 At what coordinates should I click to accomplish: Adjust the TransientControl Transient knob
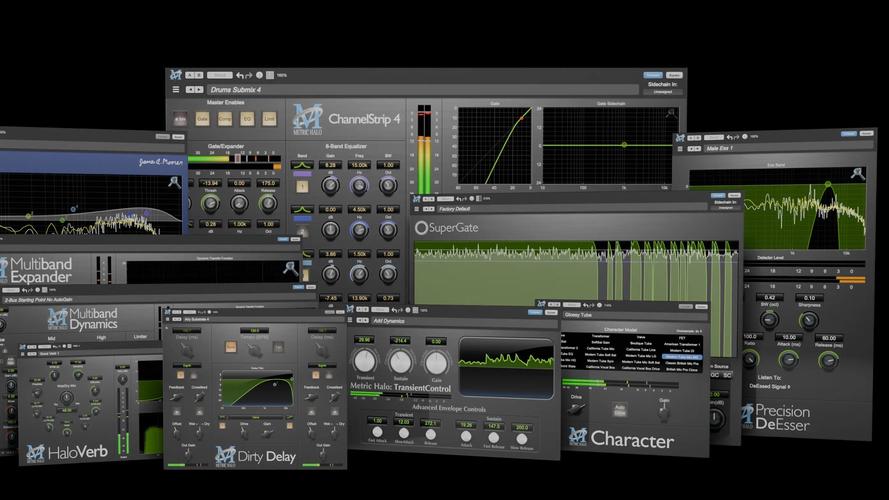(x=364, y=361)
